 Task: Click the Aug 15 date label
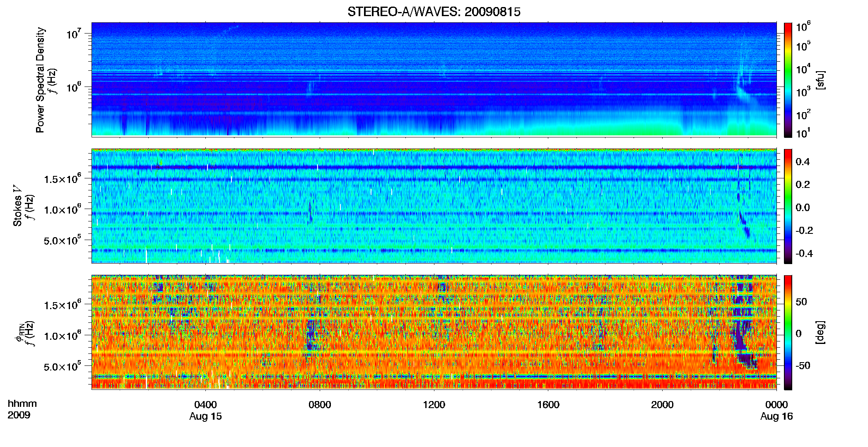205,416
